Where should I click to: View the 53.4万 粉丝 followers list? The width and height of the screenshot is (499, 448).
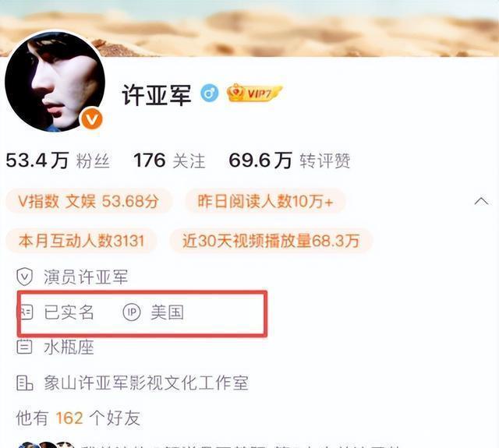coord(58,161)
